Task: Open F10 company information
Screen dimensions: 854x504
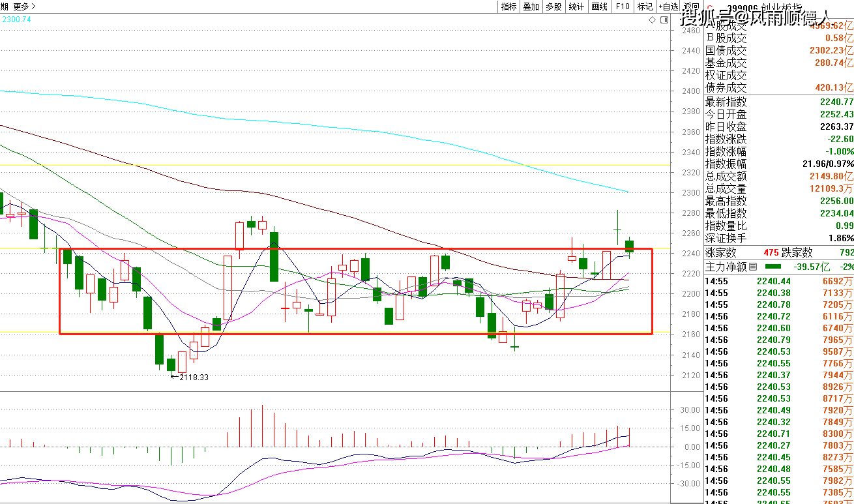Action: tap(623, 7)
